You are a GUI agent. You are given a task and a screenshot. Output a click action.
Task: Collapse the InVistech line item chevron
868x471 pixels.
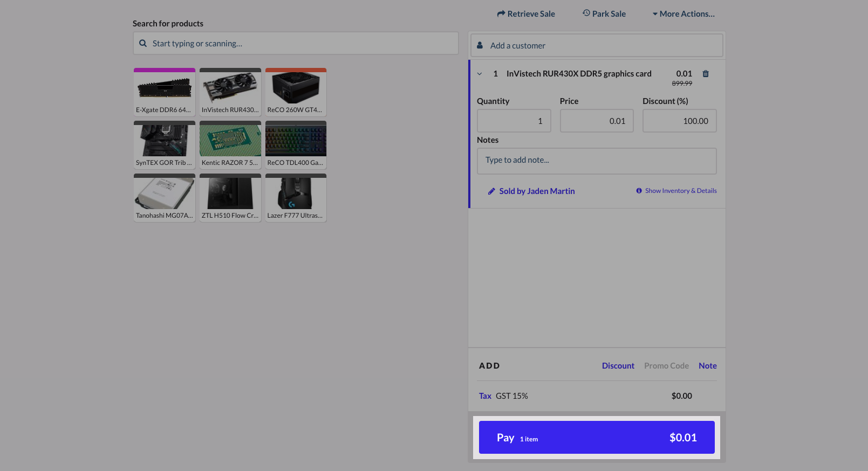tap(480, 74)
